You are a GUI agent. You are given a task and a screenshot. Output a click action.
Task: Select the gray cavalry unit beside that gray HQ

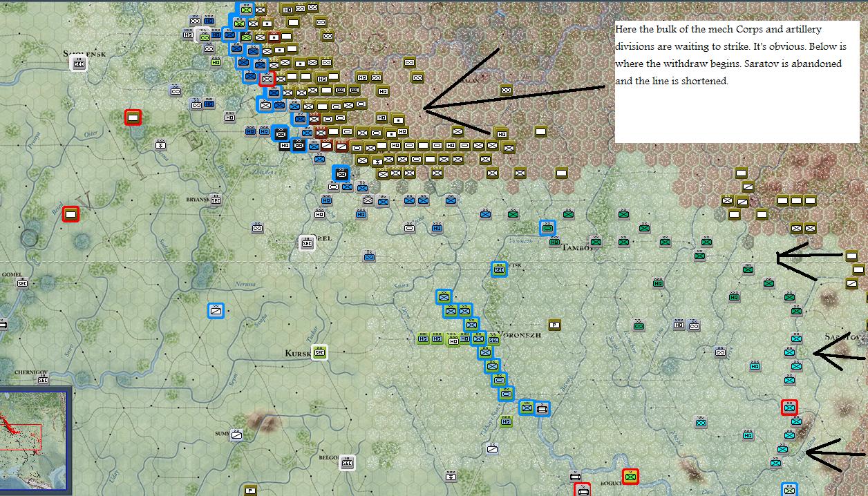(x=693, y=325)
